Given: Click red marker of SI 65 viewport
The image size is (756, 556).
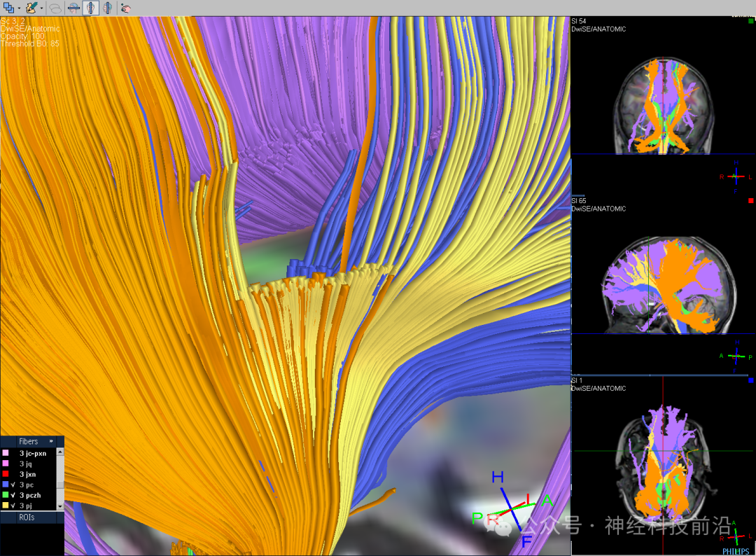Looking at the screenshot, I should point(750,200).
